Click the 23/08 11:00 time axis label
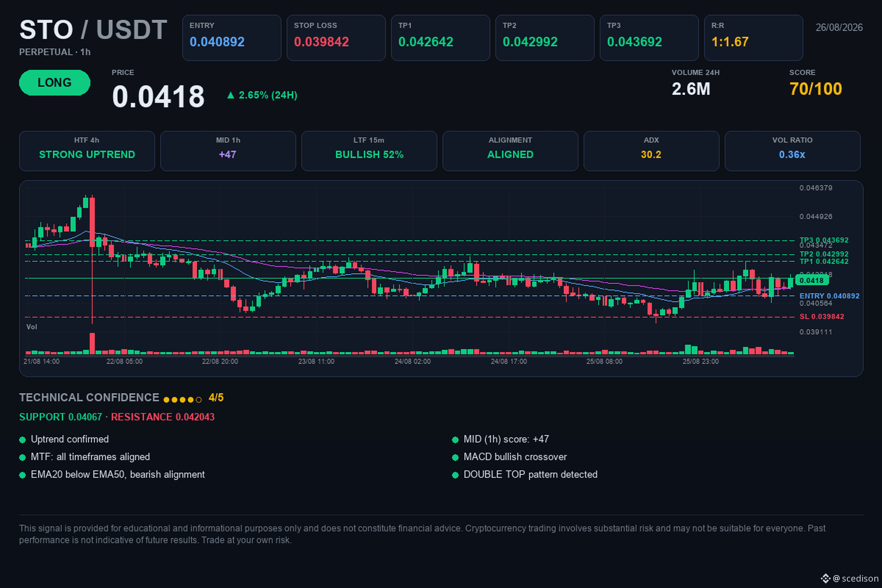This screenshot has height=588, width=882. 316,362
